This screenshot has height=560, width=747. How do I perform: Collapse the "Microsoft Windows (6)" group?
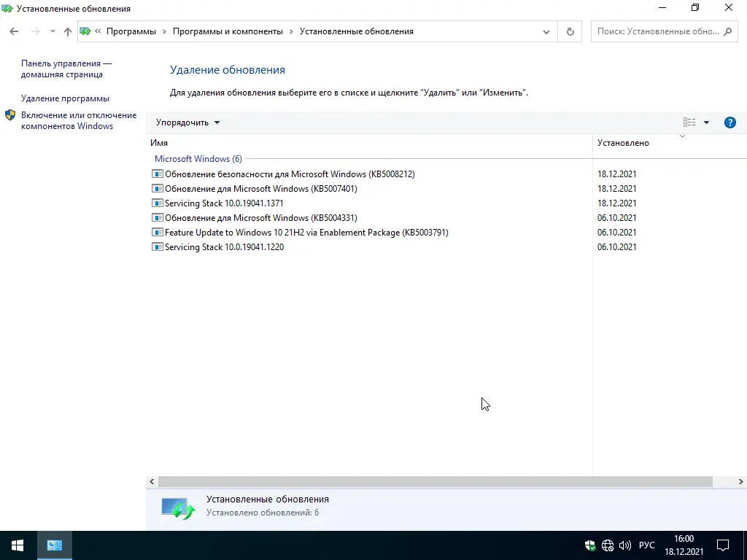tap(198, 158)
